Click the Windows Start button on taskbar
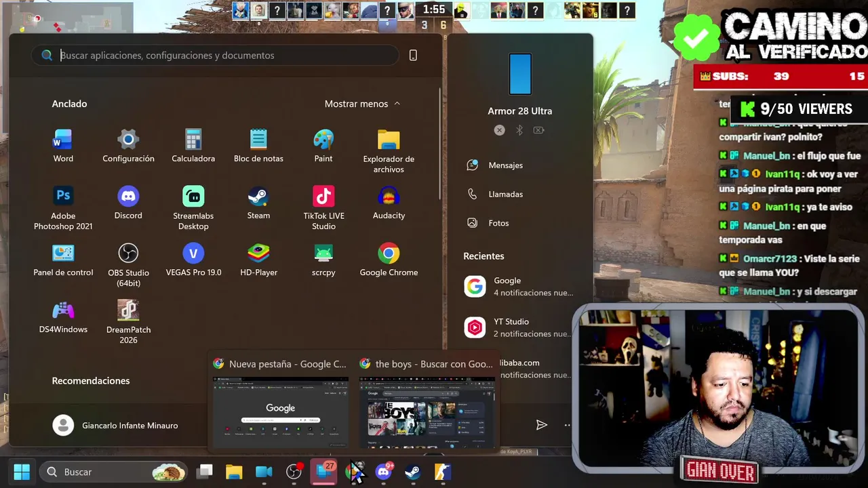 [x=22, y=472]
